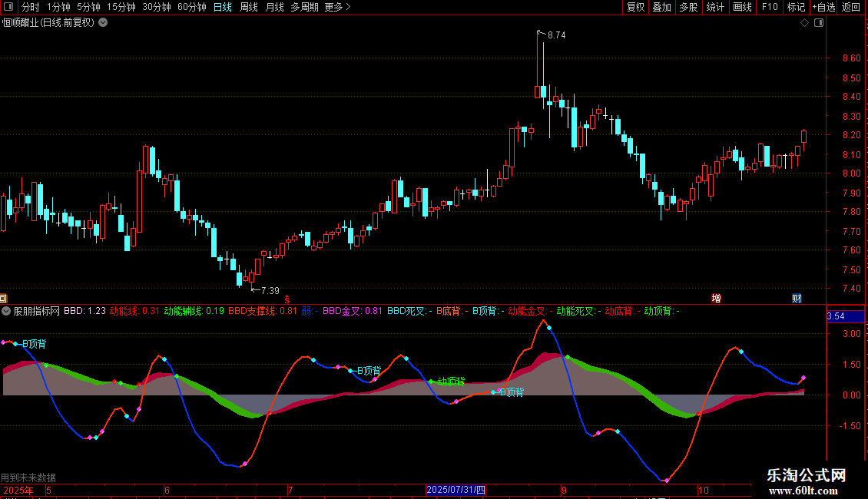
Task: Open F10 company info
Action: coord(770,7)
